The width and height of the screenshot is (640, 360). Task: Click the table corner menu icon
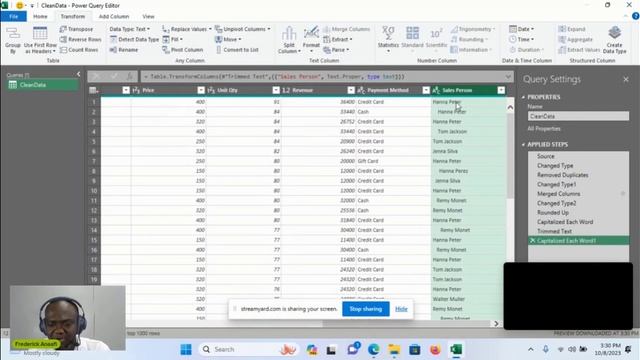tap(93, 90)
